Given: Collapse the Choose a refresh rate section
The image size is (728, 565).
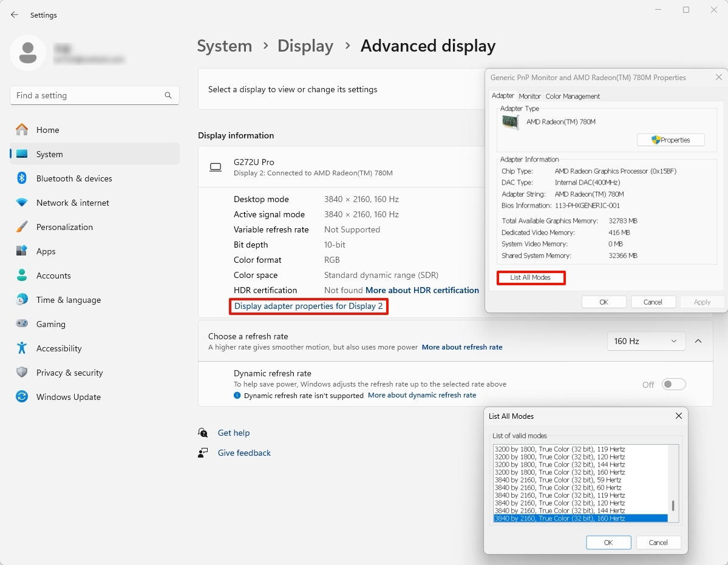Looking at the screenshot, I should pyautogui.click(x=698, y=341).
